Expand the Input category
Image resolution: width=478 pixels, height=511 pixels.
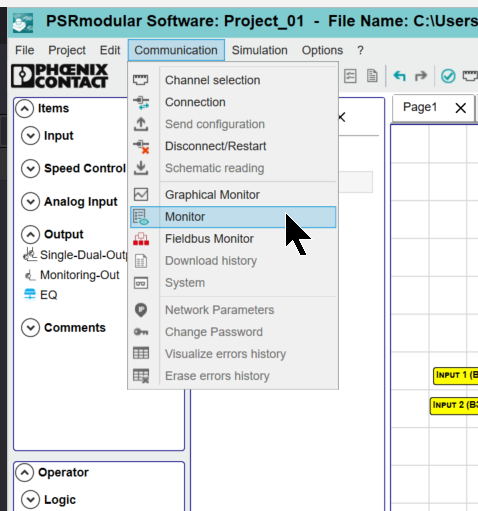[30, 136]
